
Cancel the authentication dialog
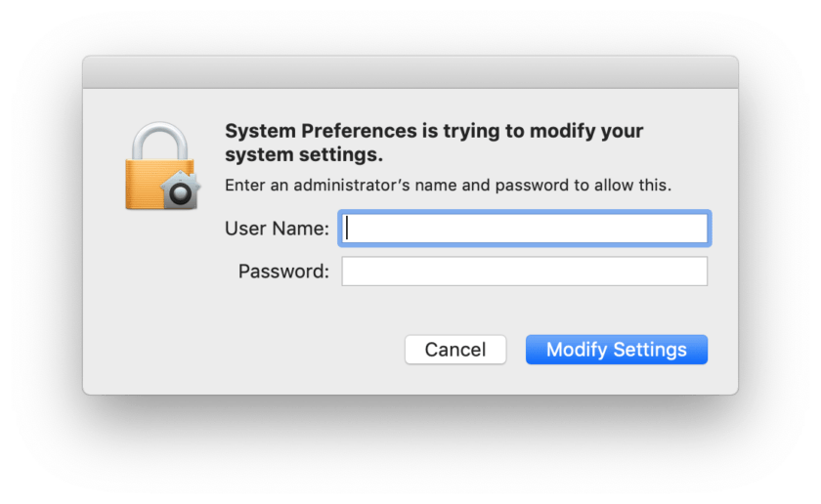(x=455, y=350)
